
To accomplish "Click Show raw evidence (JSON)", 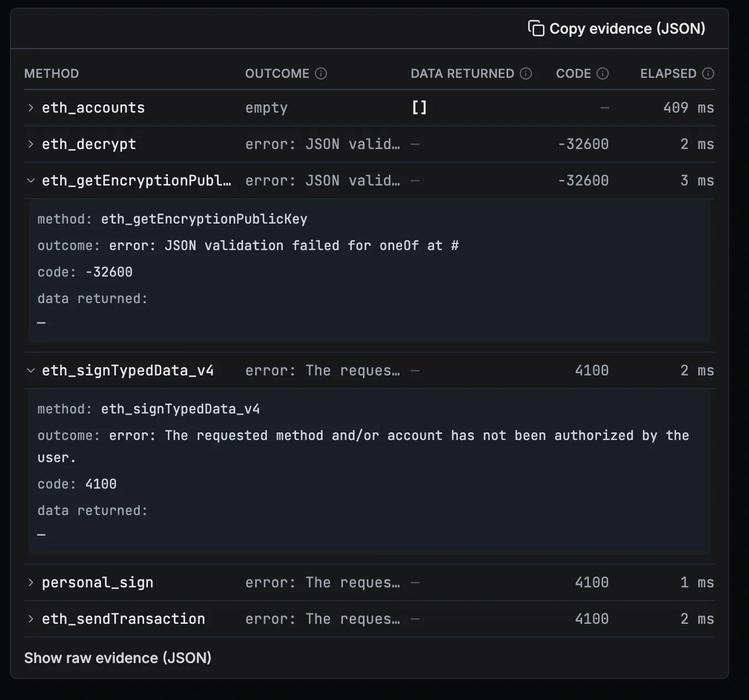I will click(x=118, y=658).
